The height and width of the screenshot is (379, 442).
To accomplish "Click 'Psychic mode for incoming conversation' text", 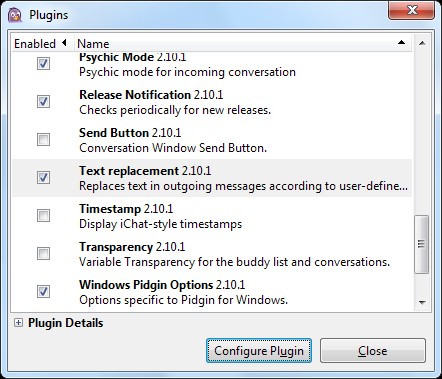I will coord(187,72).
